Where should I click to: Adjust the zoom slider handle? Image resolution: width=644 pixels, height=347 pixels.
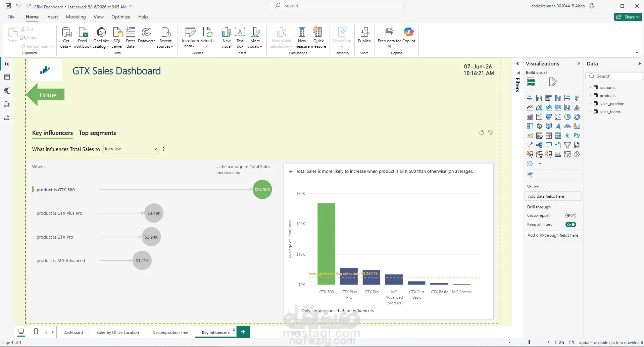pyautogui.click(x=529, y=342)
